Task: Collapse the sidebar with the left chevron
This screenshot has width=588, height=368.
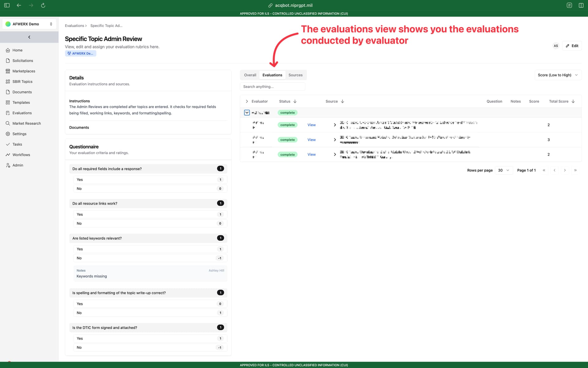Action: click(x=29, y=37)
